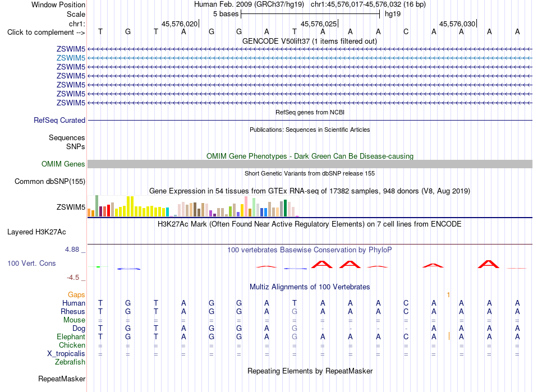Screen dimensions: 533x392
Task: Click the 45,576,025 coordinate marker
Action: 319,24
